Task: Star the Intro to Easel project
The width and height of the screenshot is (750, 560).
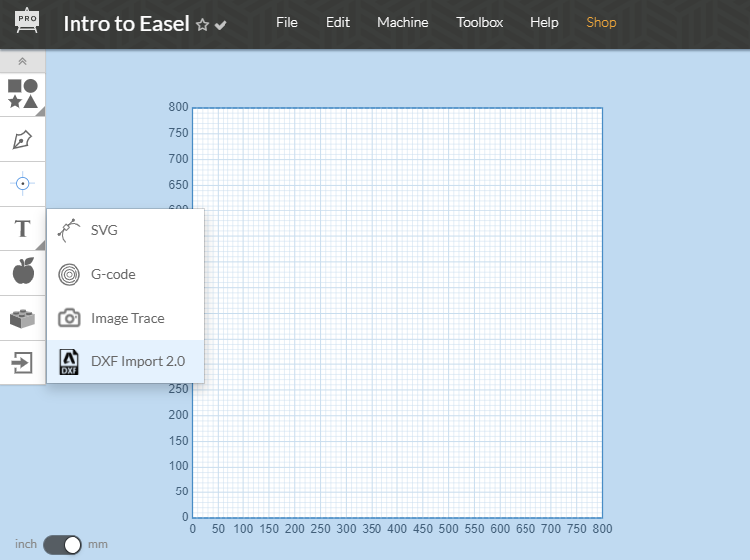Action: tap(203, 25)
